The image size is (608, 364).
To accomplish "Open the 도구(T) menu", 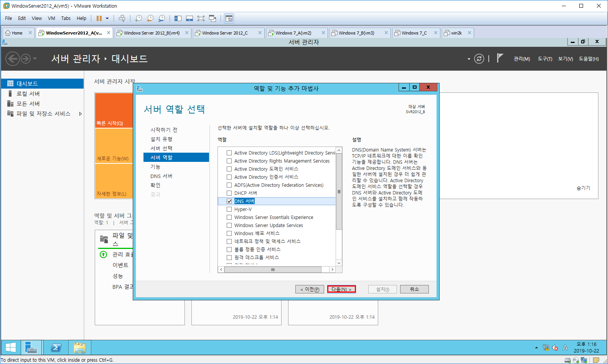I will 545,59.
